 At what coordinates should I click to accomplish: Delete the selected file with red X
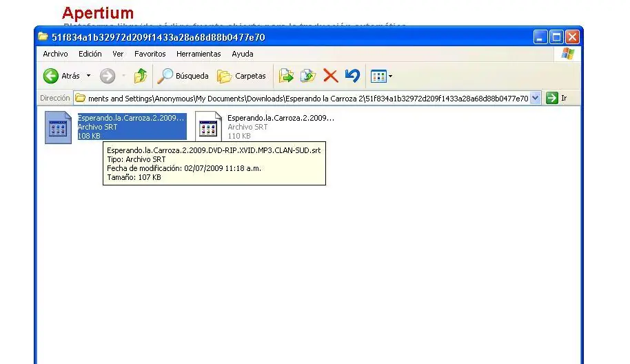pos(331,76)
